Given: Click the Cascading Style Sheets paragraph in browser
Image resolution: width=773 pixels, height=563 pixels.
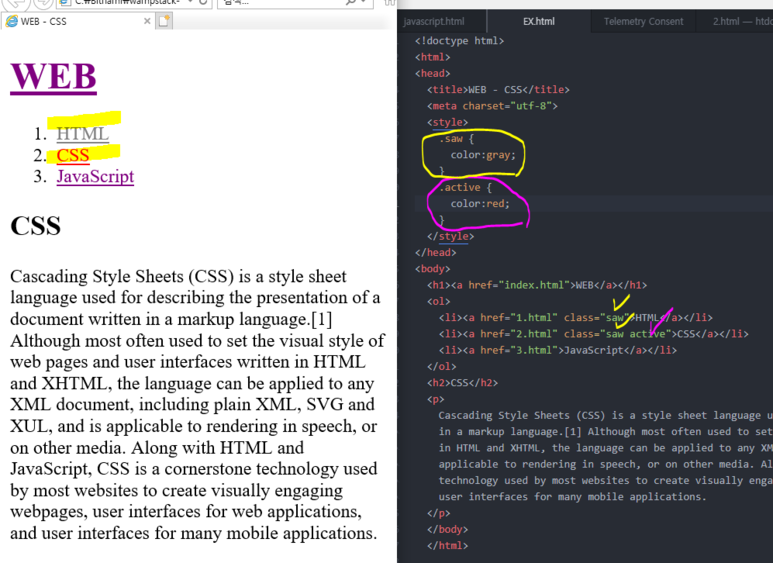Looking at the screenshot, I should tap(197, 405).
